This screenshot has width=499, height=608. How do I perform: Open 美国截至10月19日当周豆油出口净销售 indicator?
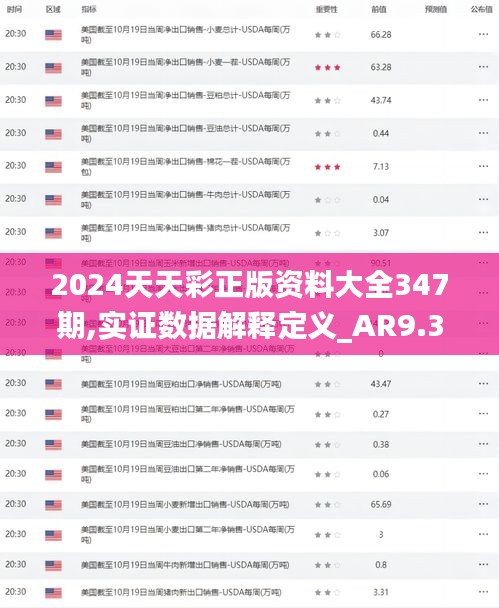pyautogui.click(x=181, y=444)
